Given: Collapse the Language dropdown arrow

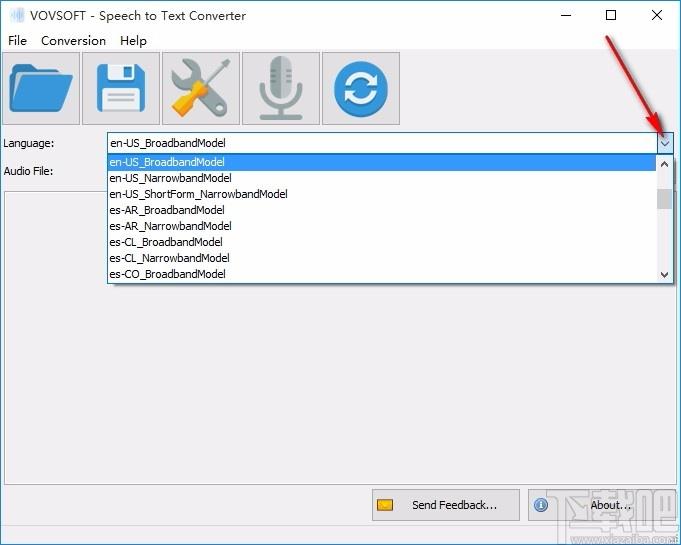Looking at the screenshot, I should point(665,143).
